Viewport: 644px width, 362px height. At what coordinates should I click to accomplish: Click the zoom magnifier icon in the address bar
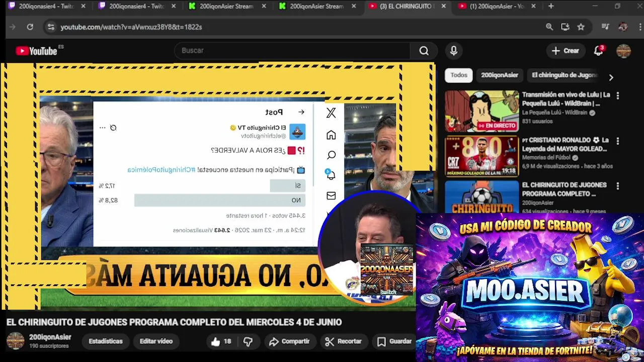(x=549, y=27)
